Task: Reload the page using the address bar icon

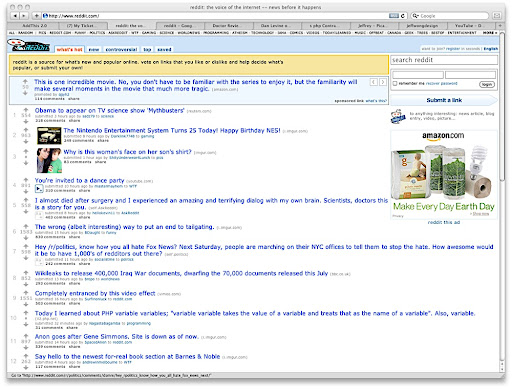Action: click(x=403, y=16)
